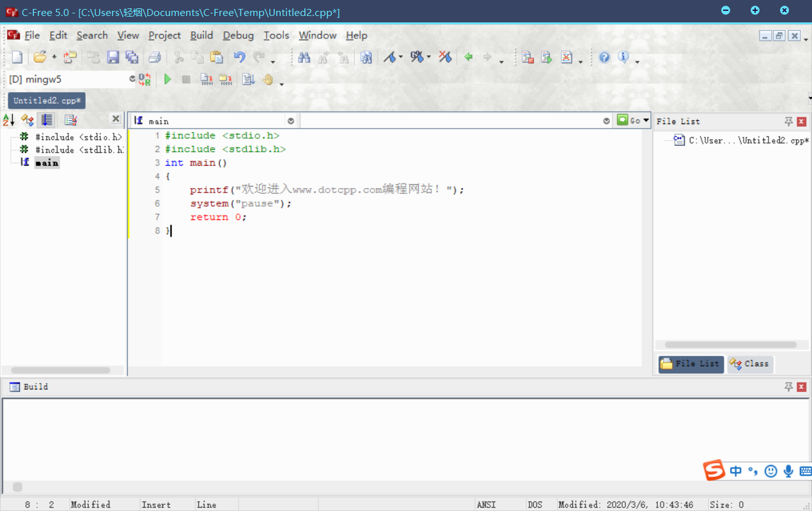Open the dropdown arrow beside Go

[x=646, y=120]
